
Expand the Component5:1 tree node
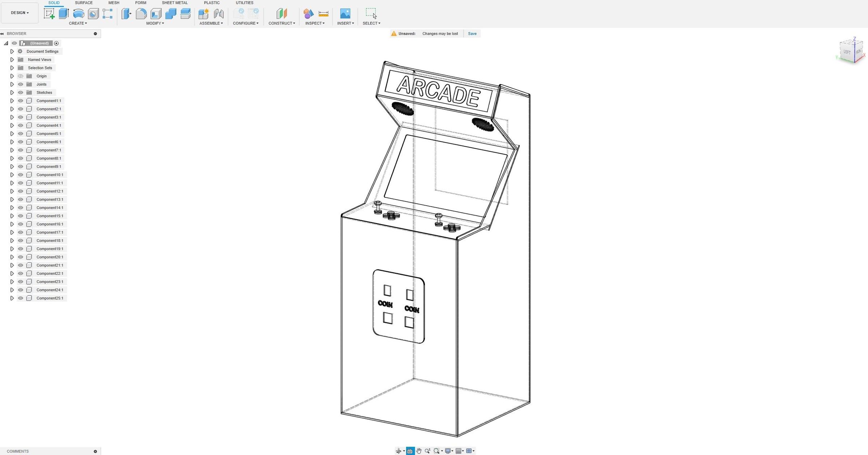tap(12, 134)
